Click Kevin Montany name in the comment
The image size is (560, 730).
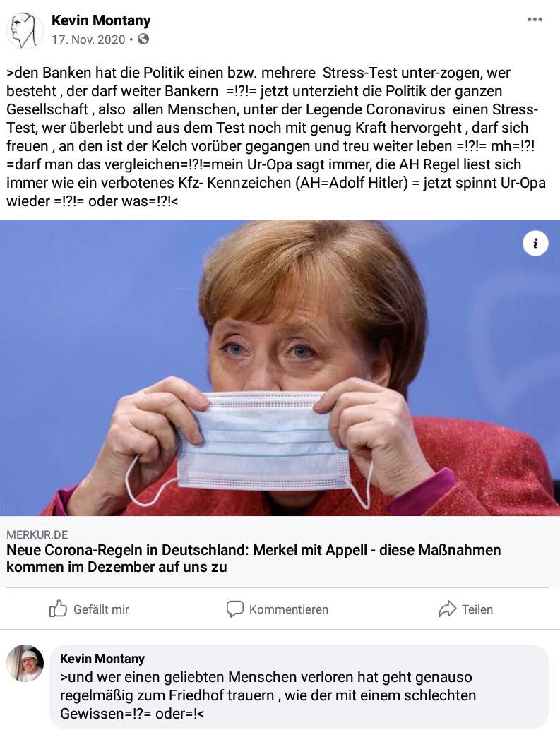pos(102,658)
